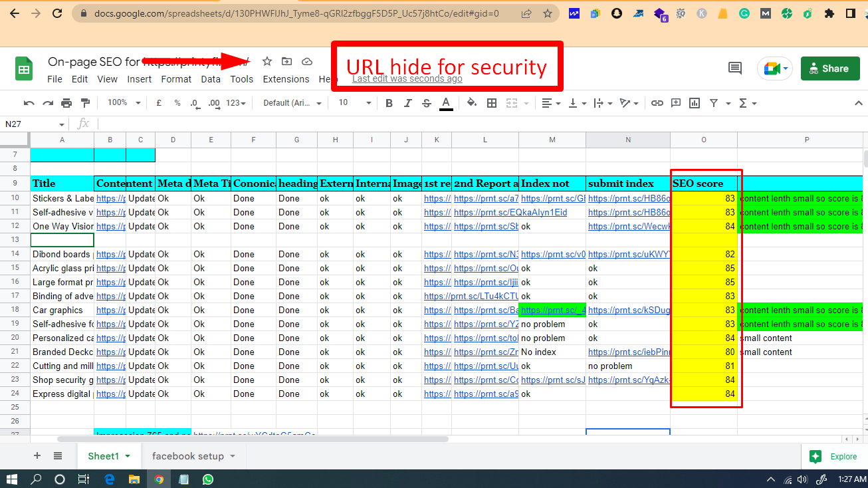Toggle Bold formatting
This screenshot has height=488, width=868.
pos(389,103)
